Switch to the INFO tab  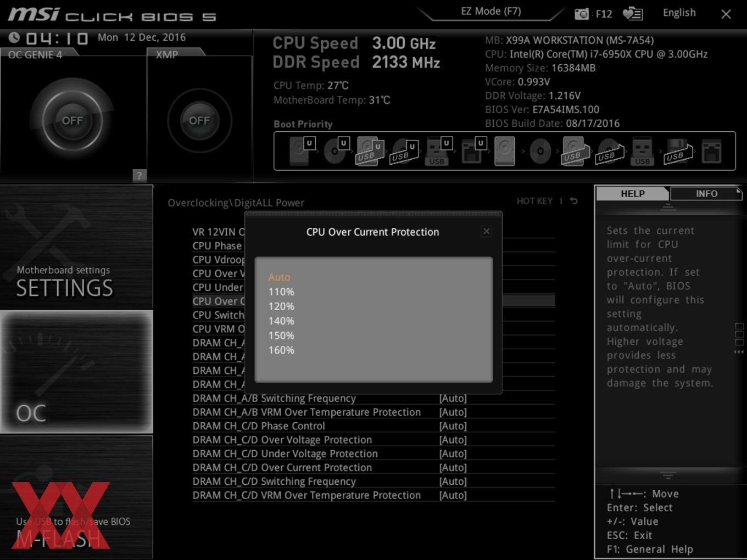click(706, 194)
